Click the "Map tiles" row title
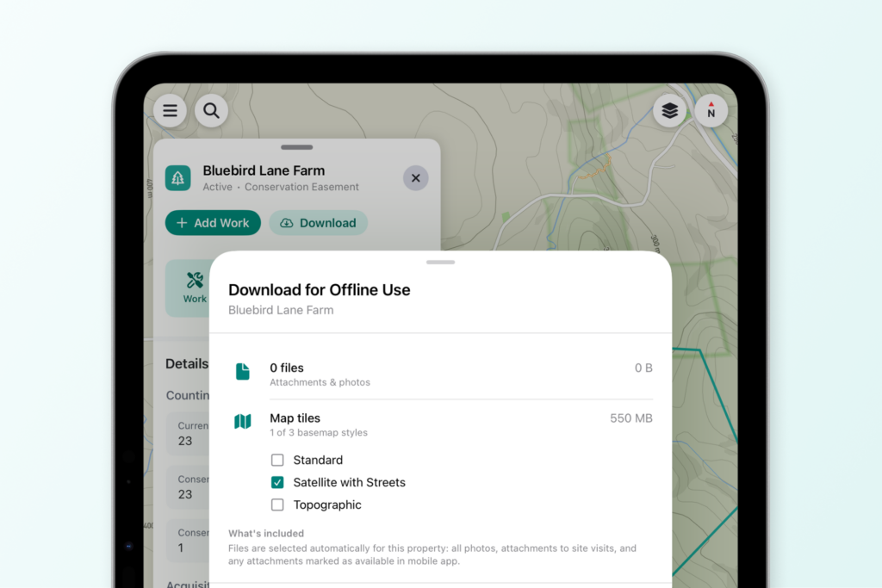 (x=295, y=418)
